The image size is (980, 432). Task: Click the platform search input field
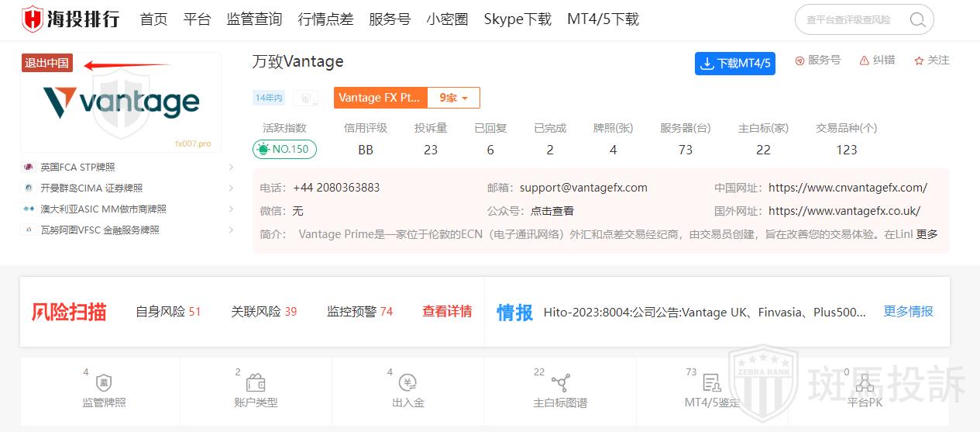851,20
